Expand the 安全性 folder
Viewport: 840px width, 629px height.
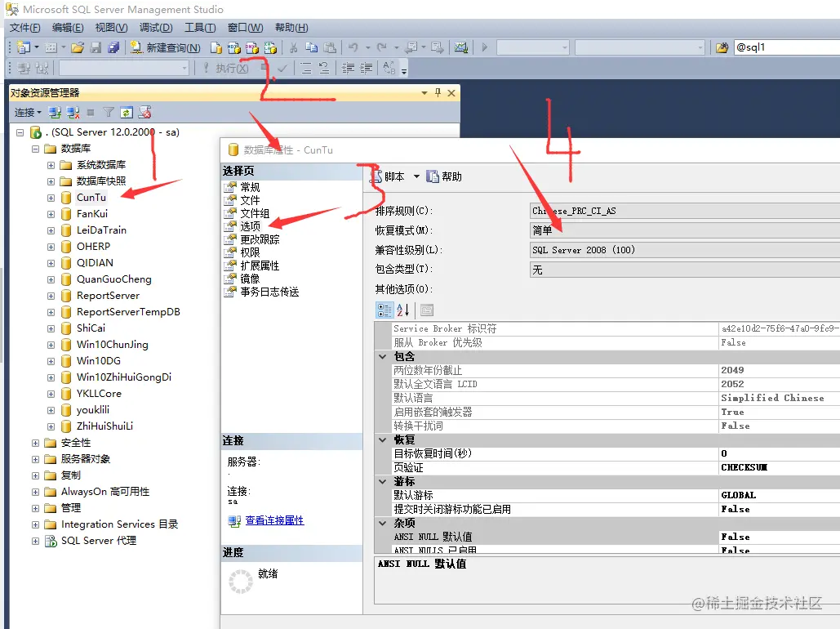point(35,443)
